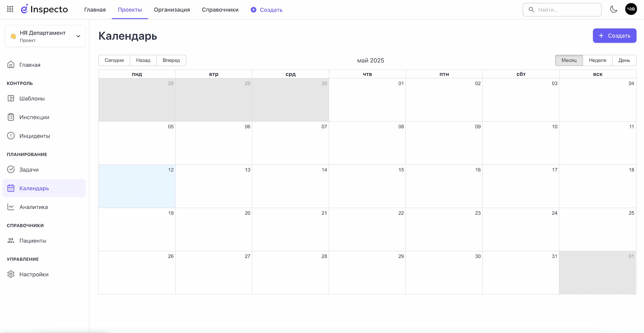The height and width of the screenshot is (333, 644).
Task: Open the Организация tab in the top menu
Action: (172, 10)
